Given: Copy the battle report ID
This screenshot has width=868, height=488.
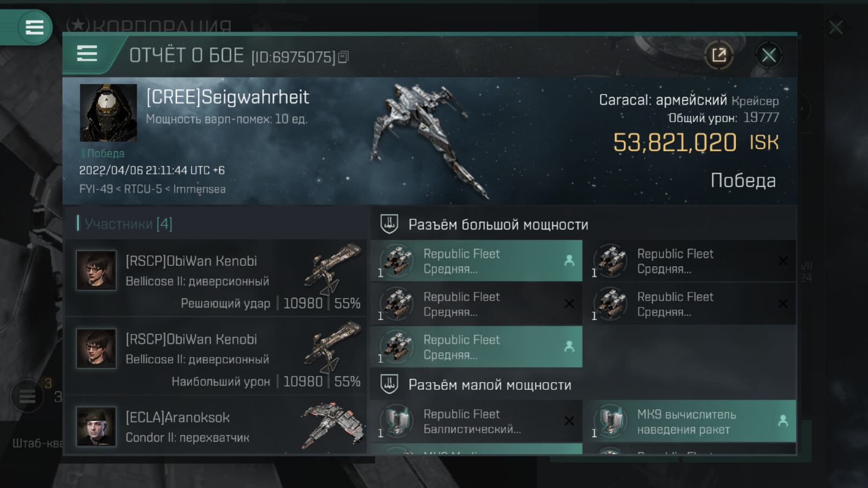Looking at the screenshot, I should coord(343,57).
